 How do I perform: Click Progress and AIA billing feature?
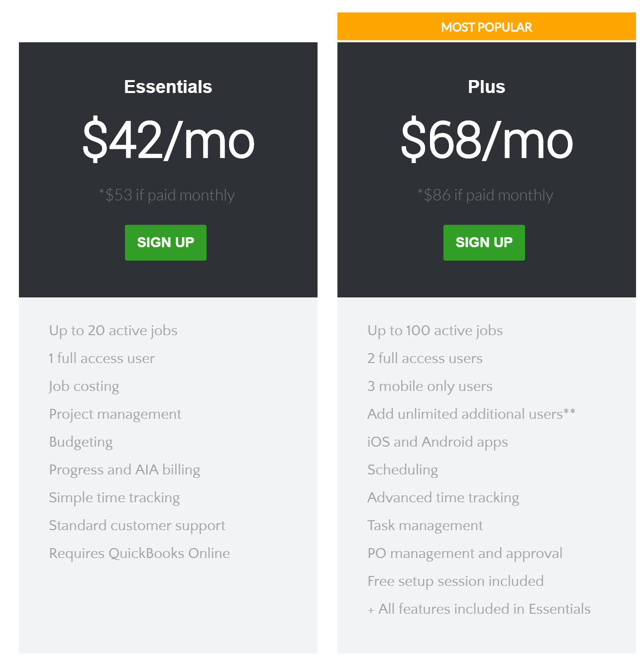tap(124, 470)
